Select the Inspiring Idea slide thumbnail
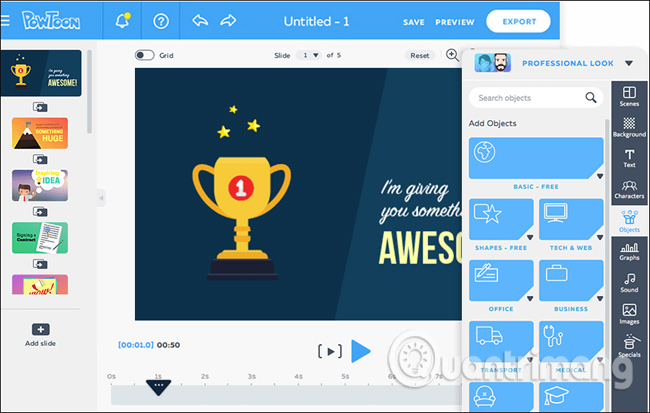650x413 pixels. 40,185
